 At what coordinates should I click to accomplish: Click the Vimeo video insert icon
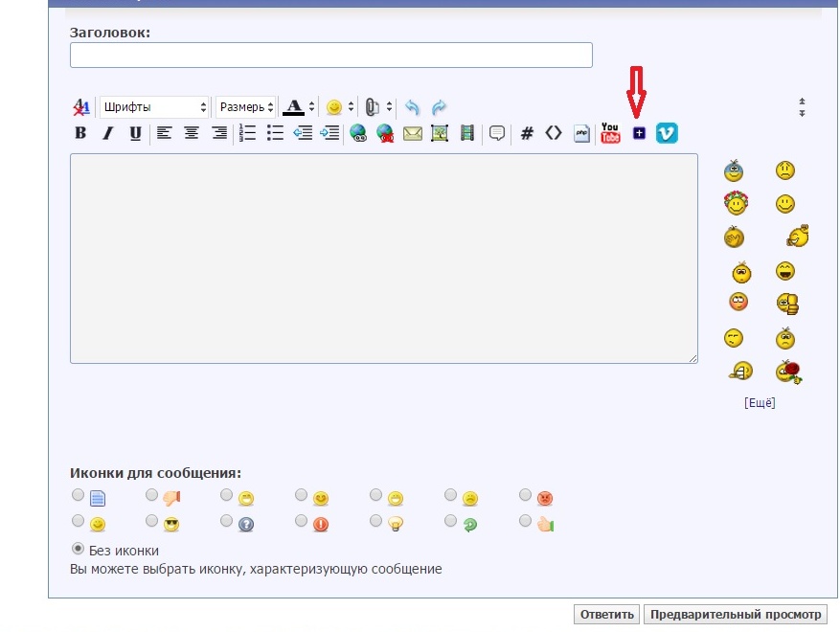[667, 134]
